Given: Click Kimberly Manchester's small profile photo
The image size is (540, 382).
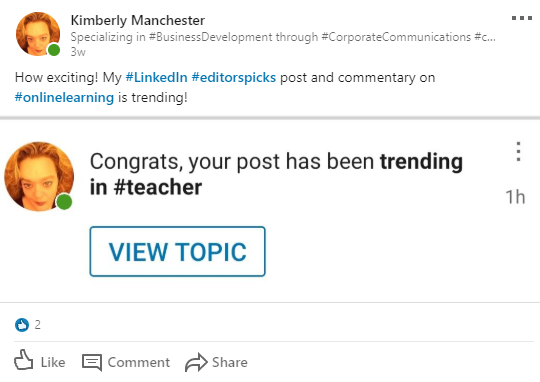Looking at the screenshot, I should tap(38, 34).
